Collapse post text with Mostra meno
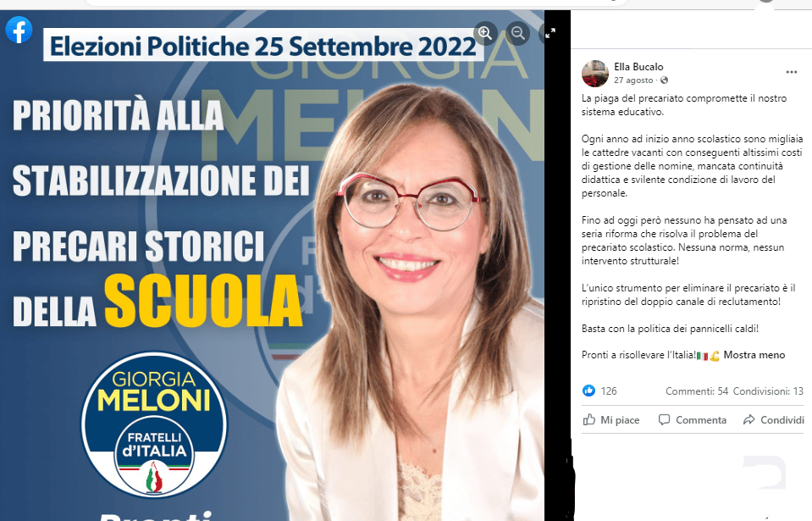 754,355
